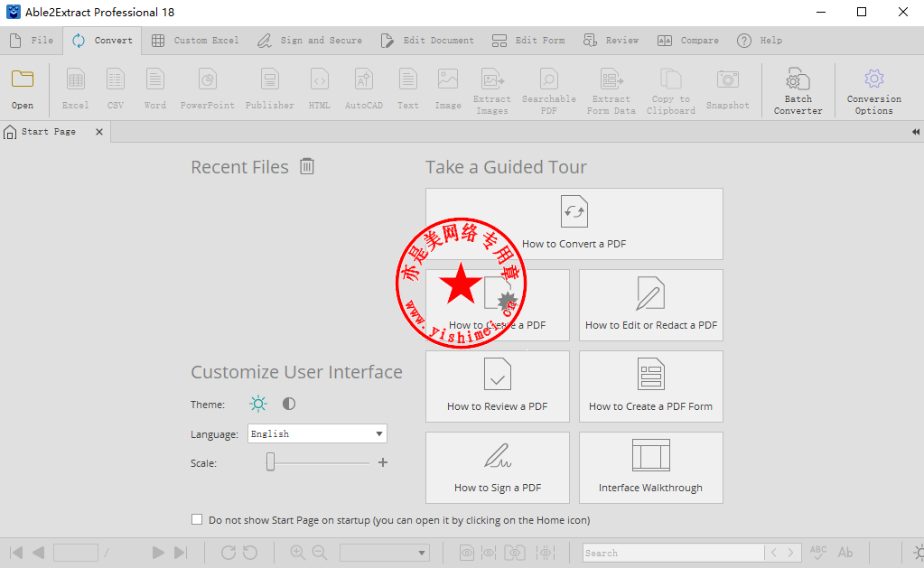Pick the Publisher conversion icon
Viewport: 924px width, 568px height.
tap(270, 88)
